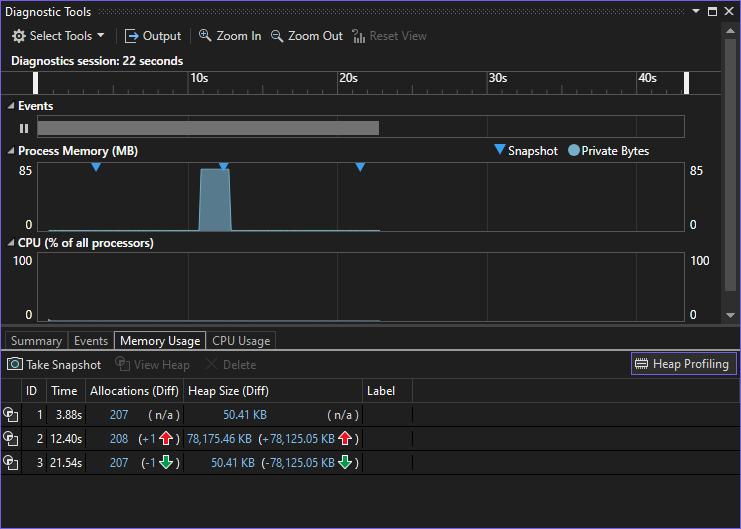Click the red up arrow beside +1
The height and width of the screenshot is (529, 741).
click(166, 438)
